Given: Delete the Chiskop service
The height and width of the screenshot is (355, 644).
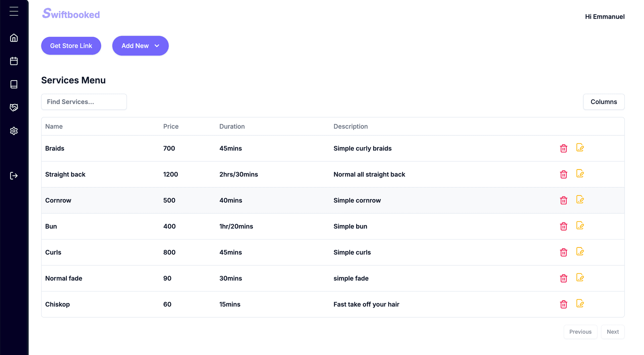Looking at the screenshot, I should tap(563, 304).
